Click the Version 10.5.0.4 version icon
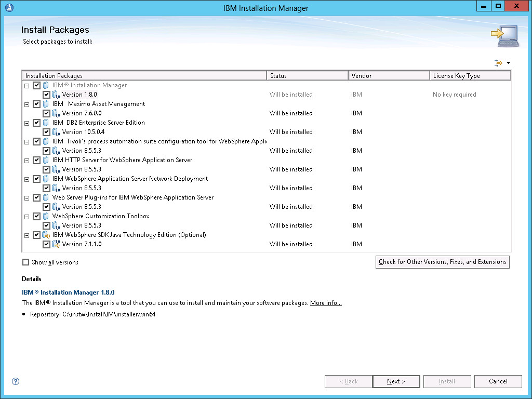This screenshot has width=532, height=399. (56, 132)
